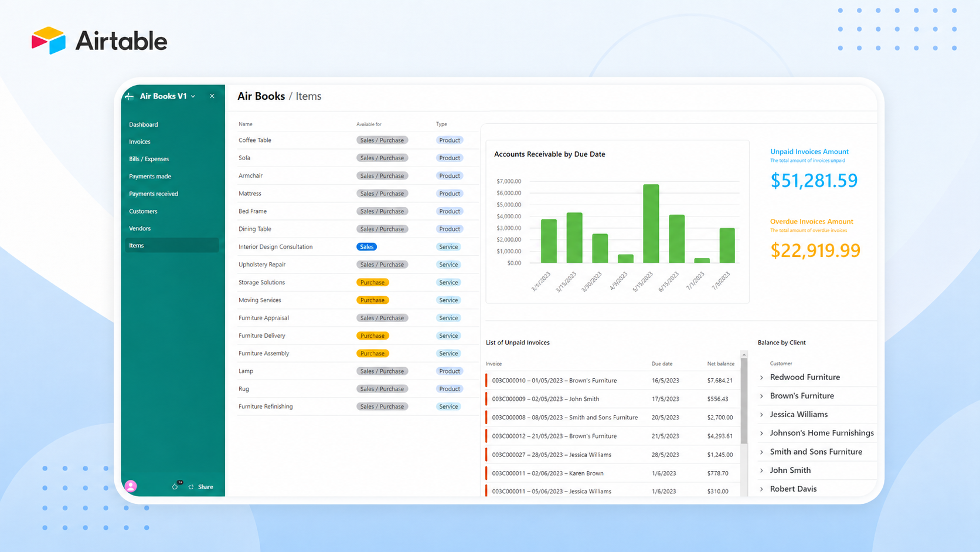The image size is (980, 552).
Task: Open invoice 003C000012 for Brown's Furniture
Action: click(x=554, y=436)
